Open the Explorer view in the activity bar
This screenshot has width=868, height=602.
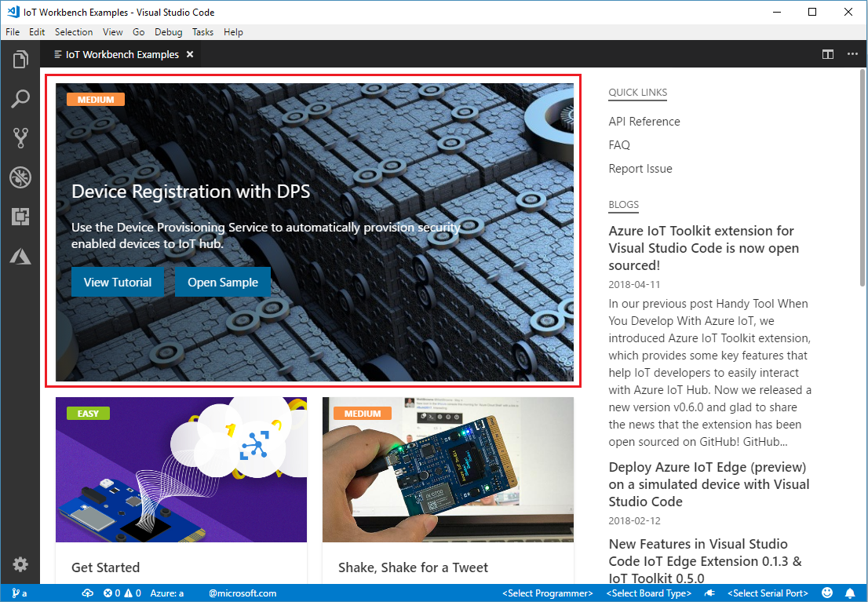tap(20, 60)
